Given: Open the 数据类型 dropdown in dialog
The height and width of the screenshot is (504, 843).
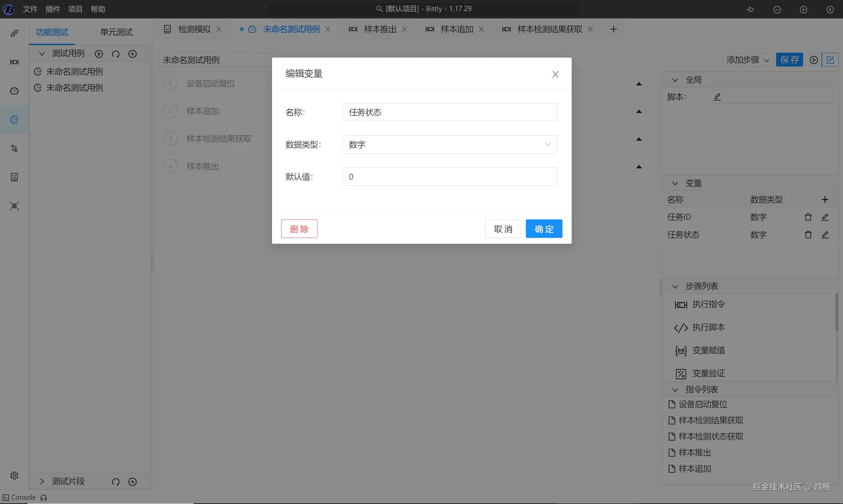Looking at the screenshot, I should 449,144.
